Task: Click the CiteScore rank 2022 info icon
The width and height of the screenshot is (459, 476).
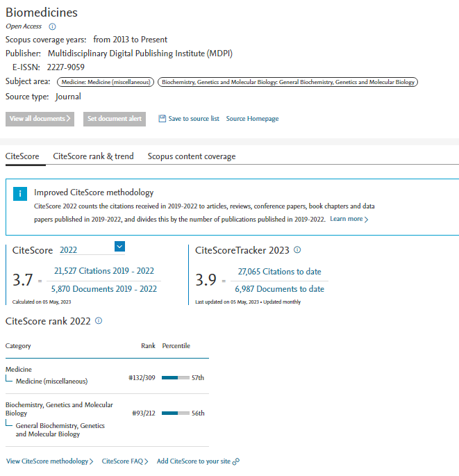Action: [x=99, y=320]
